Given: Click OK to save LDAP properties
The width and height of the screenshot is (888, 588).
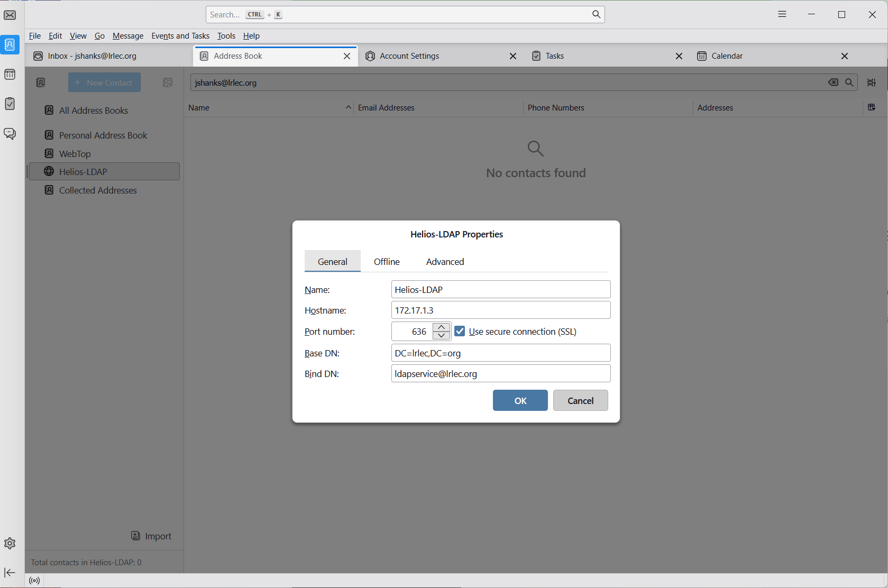Looking at the screenshot, I should (520, 401).
